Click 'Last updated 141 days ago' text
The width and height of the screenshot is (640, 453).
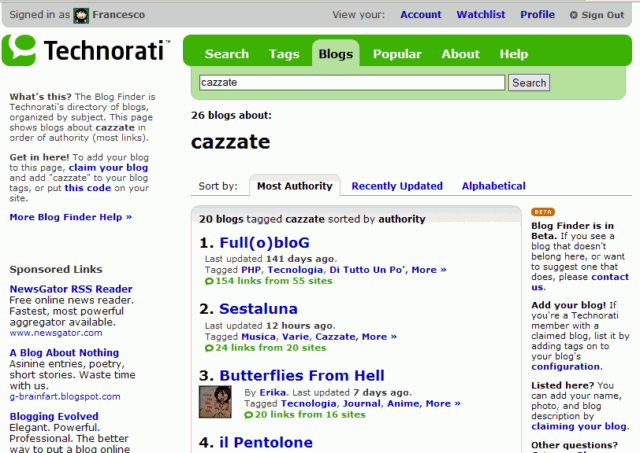pos(271,259)
